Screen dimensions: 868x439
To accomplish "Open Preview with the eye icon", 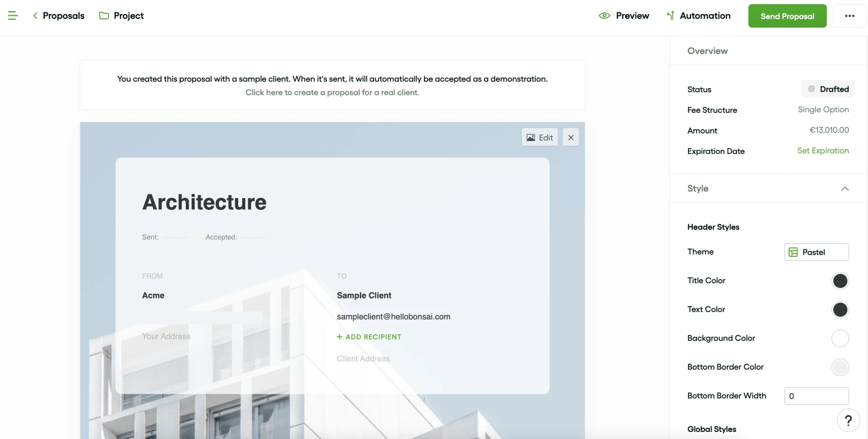I will (605, 15).
